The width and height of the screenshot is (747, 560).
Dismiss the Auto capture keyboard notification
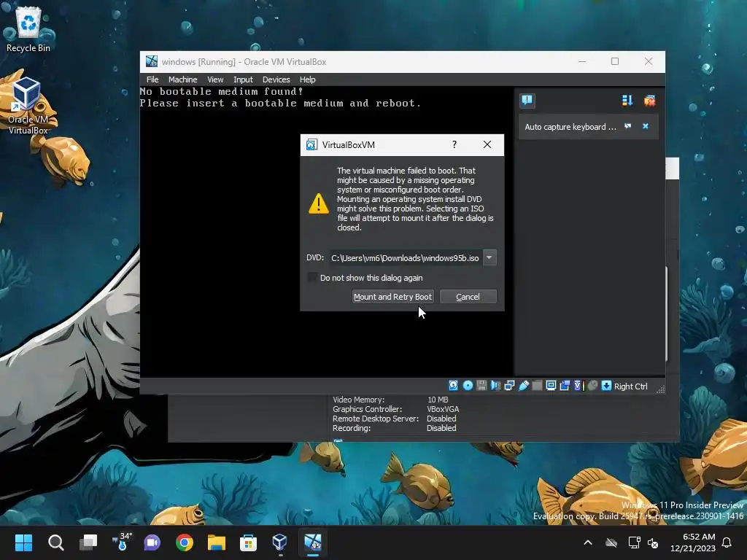click(x=645, y=126)
